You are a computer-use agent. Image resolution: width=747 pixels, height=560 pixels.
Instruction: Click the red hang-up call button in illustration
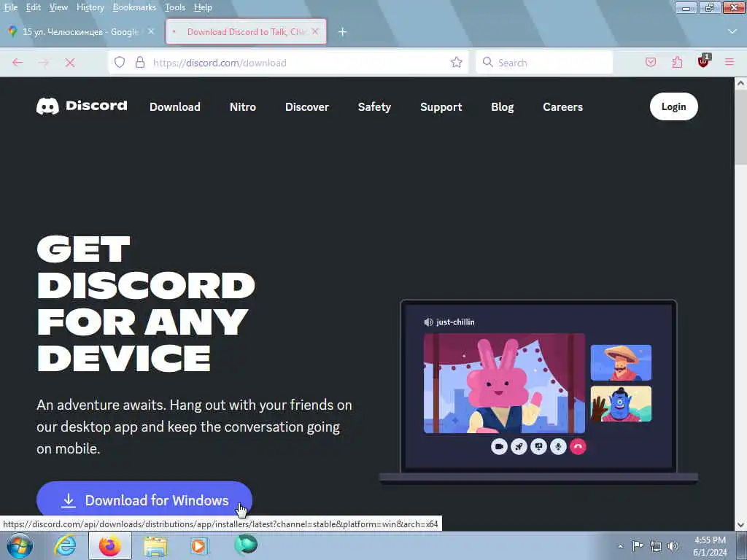pos(578,447)
